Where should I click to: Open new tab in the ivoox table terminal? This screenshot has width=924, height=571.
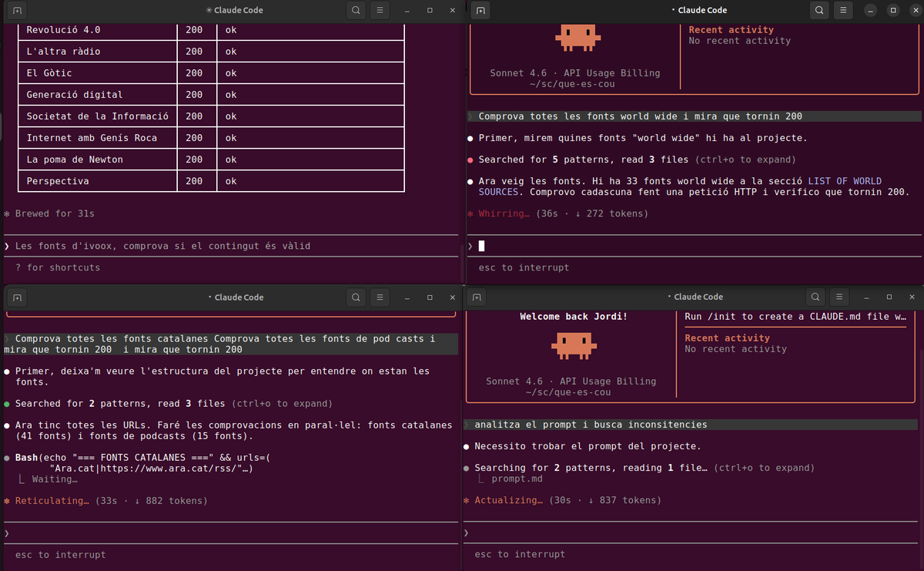(18, 11)
